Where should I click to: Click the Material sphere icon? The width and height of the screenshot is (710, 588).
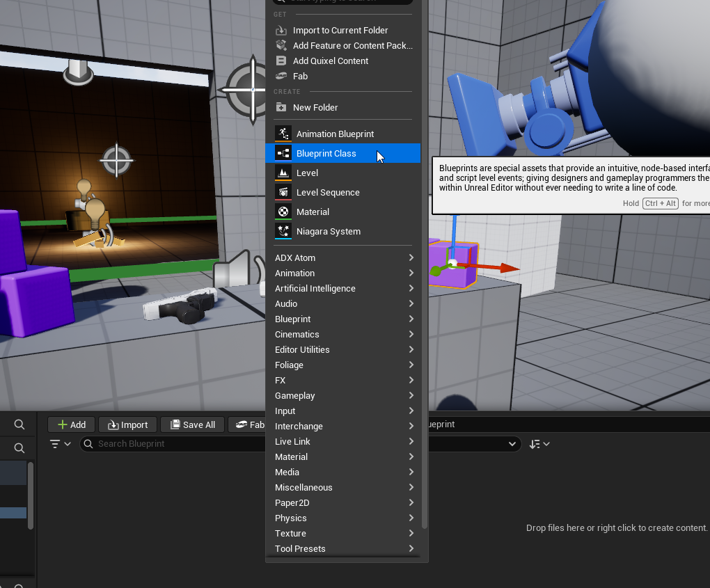coord(283,212)
